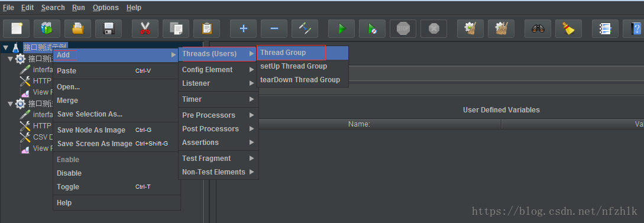Open the Run menu
644x223 pixels.
[79, 8]
